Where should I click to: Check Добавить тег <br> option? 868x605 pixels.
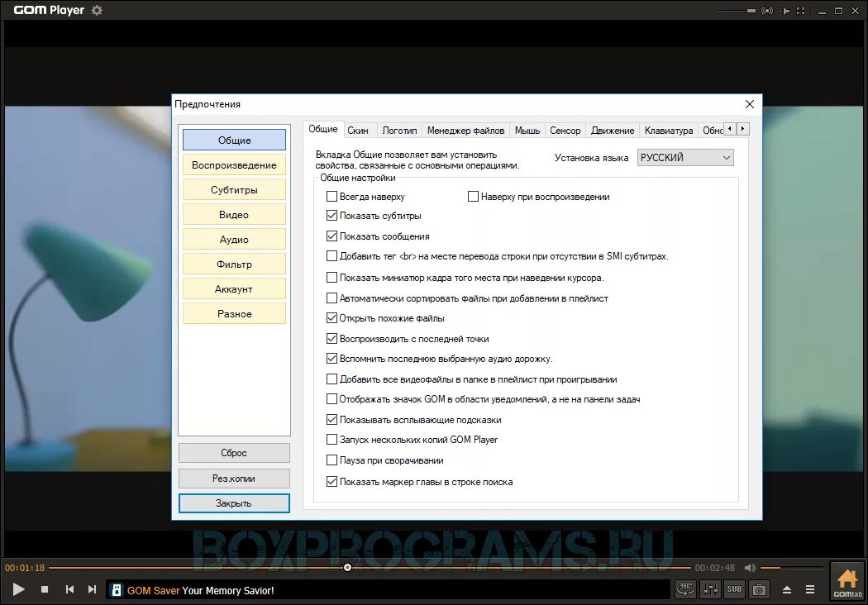(x=331, y=256)
